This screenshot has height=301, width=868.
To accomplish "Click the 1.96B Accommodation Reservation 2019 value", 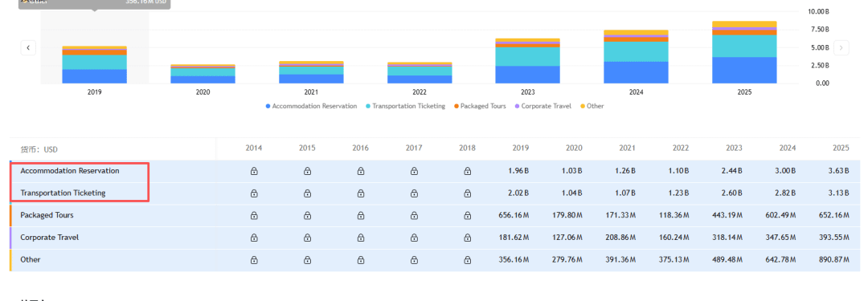I will coord(518,172).
